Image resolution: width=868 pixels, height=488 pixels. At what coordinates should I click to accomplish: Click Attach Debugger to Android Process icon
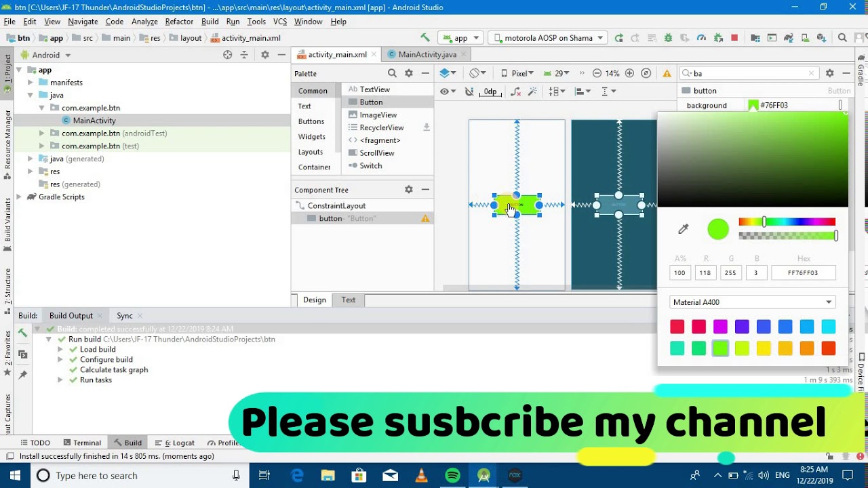tap(718, 38)
